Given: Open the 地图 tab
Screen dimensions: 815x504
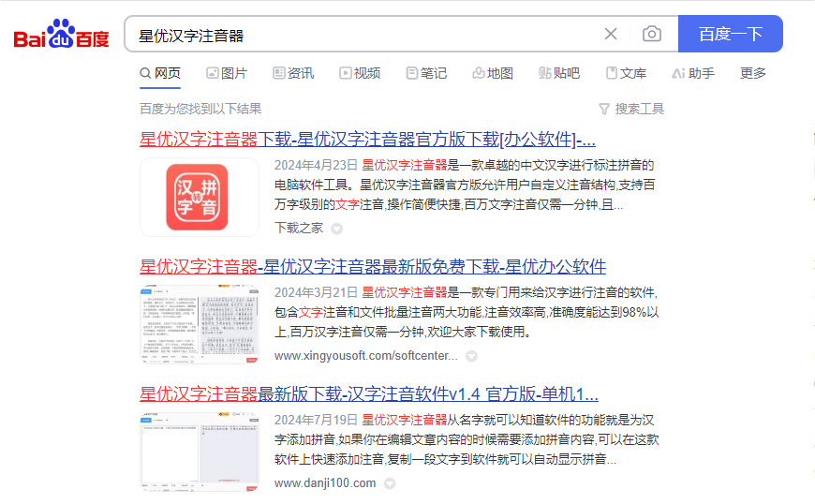Looking at the screenshot, I should click(493, 73).
